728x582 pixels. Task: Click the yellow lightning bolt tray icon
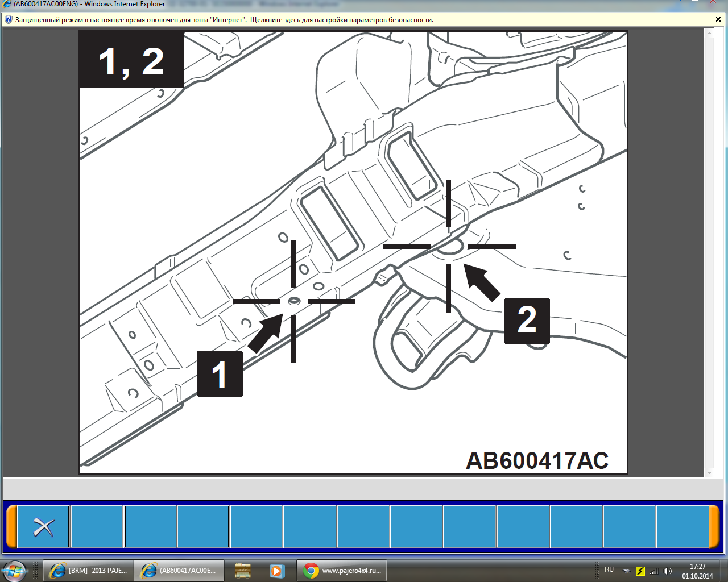(x=640, y=571)
